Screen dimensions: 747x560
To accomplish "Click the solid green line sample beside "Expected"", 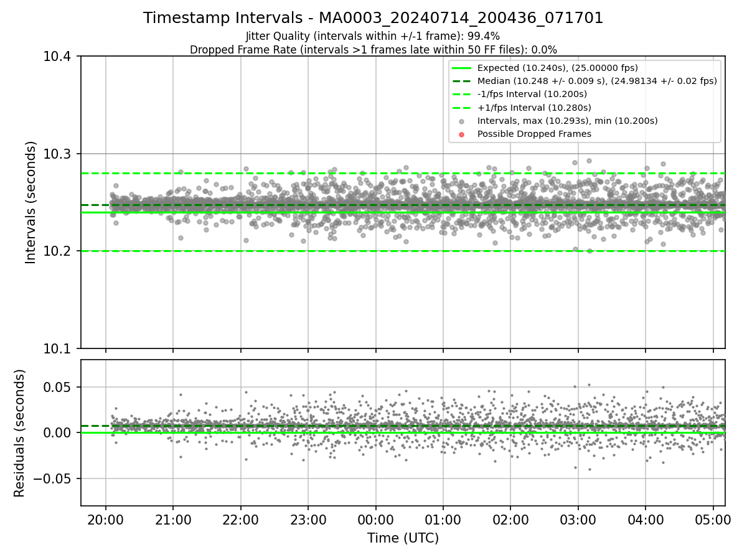I will click(461, 68).
